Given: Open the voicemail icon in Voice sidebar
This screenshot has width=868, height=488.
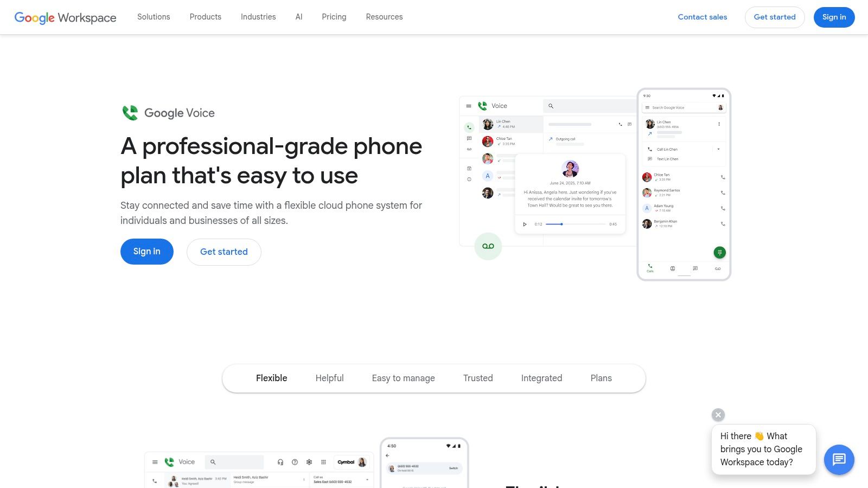Looking at the screenshot, I should 469,149.
